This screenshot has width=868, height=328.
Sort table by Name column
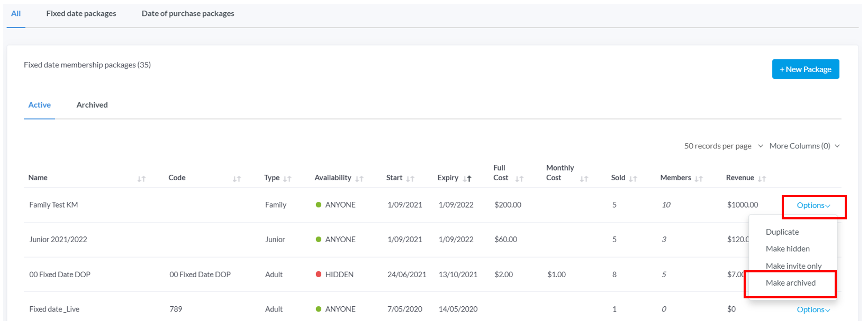[x=141, y=179]
